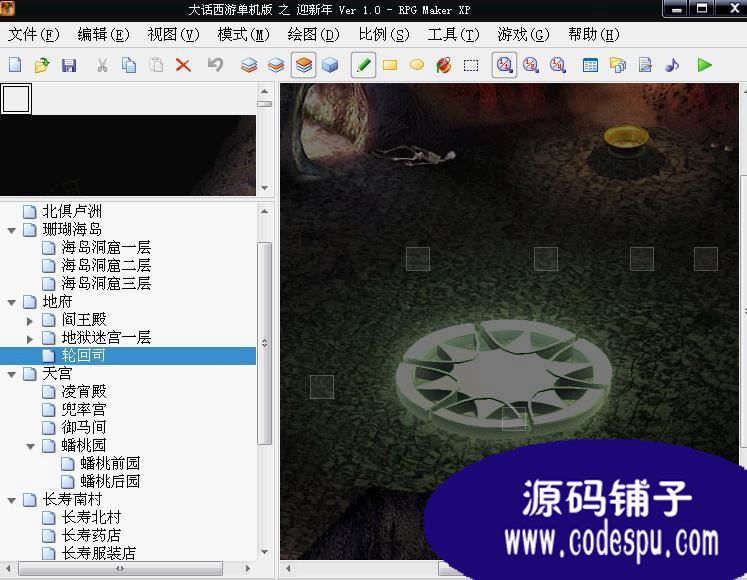The height and width of the screenshot is (580, 747).
Task: Select the 兜率宫 map
Action: click(x=83, y=409)
